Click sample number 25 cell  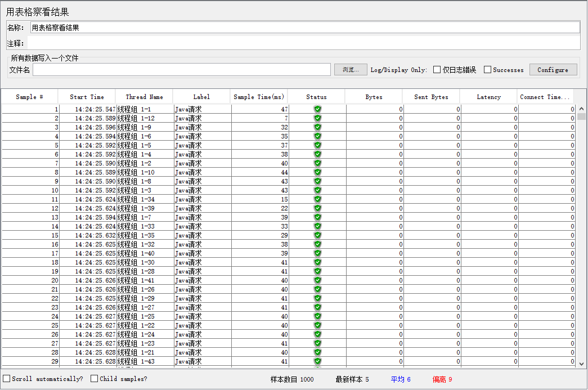(x=30, y=325)
